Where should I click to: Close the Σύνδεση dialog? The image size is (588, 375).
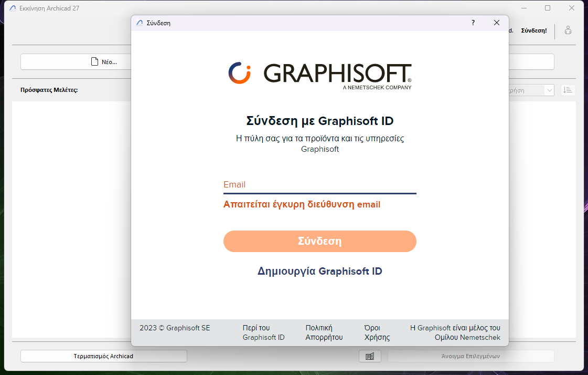click(x=497, y=23)
